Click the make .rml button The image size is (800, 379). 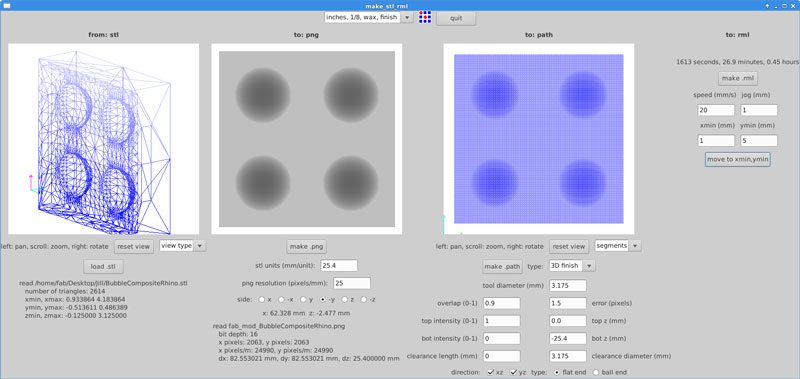pyautogui.click(x=738, y=79)
